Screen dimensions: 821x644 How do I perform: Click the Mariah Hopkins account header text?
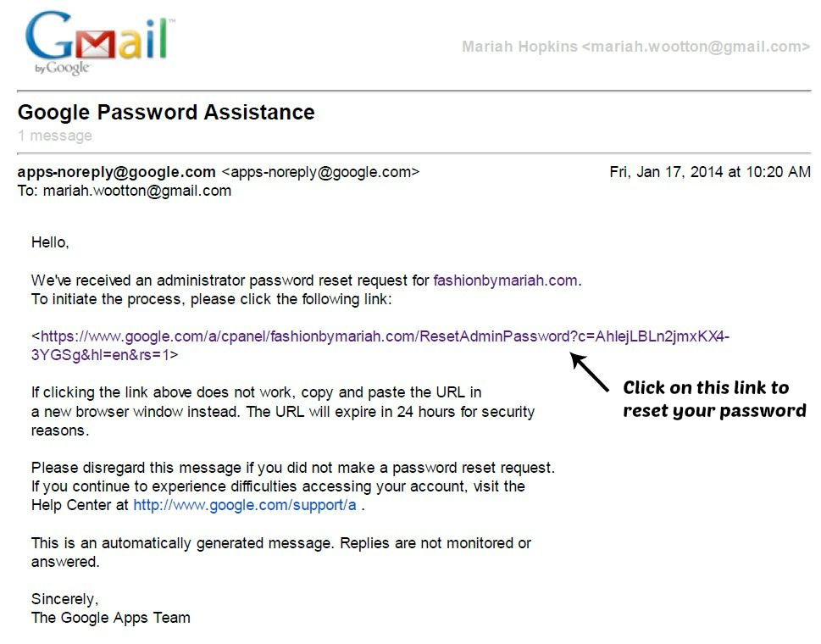(x=635, y=47)
